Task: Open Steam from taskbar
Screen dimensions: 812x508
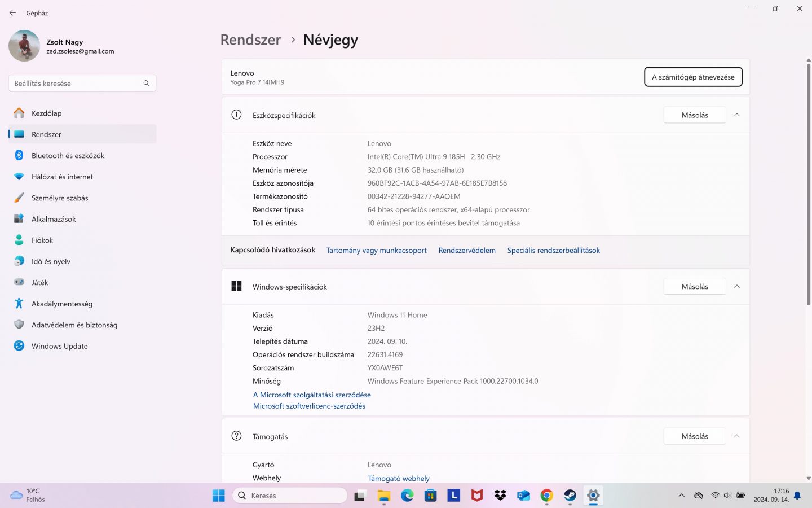Action: (570, 496)
